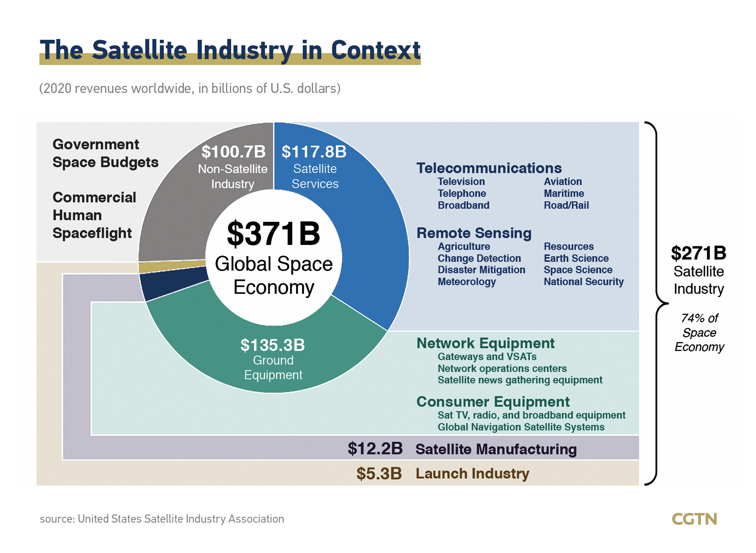Click the 'Telephone' item
756x553 pixels.
coord(462,193)
